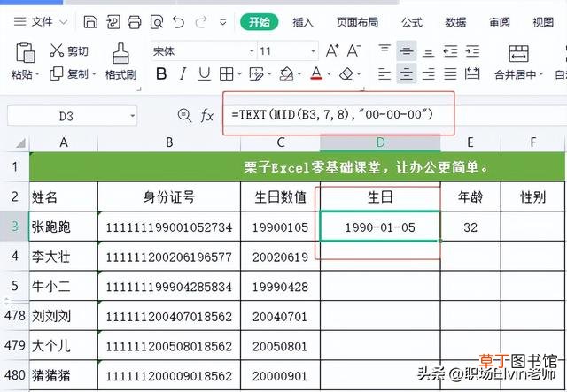Toggle left text alignment
The width and height of the screenshot is (567, 392).
point(384,74)
